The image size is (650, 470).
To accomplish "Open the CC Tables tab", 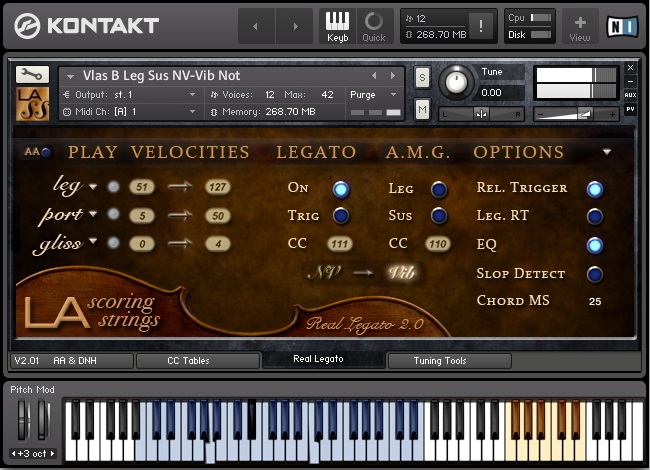I will coord(198,361).
